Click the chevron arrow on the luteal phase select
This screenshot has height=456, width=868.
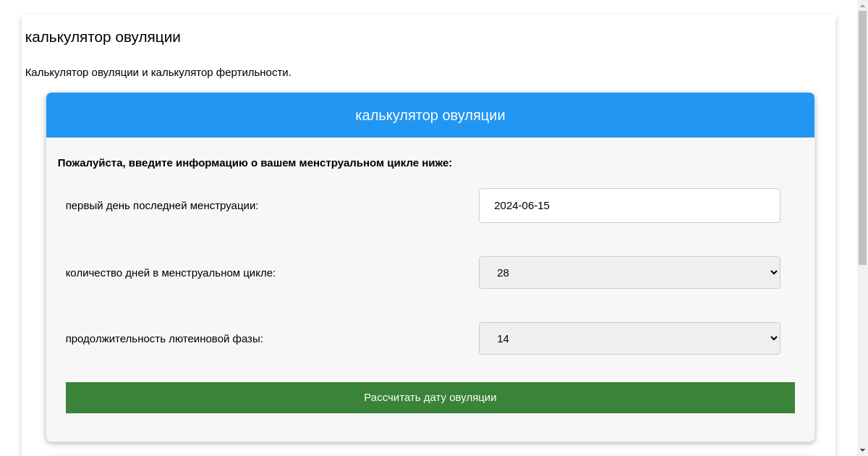point(773,339)
